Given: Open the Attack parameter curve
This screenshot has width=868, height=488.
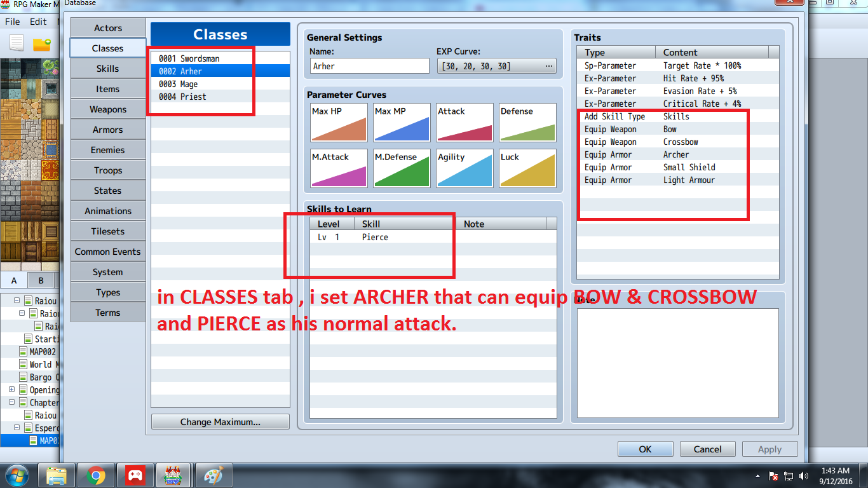Looking at the screenshot, I should coord(464,122).
